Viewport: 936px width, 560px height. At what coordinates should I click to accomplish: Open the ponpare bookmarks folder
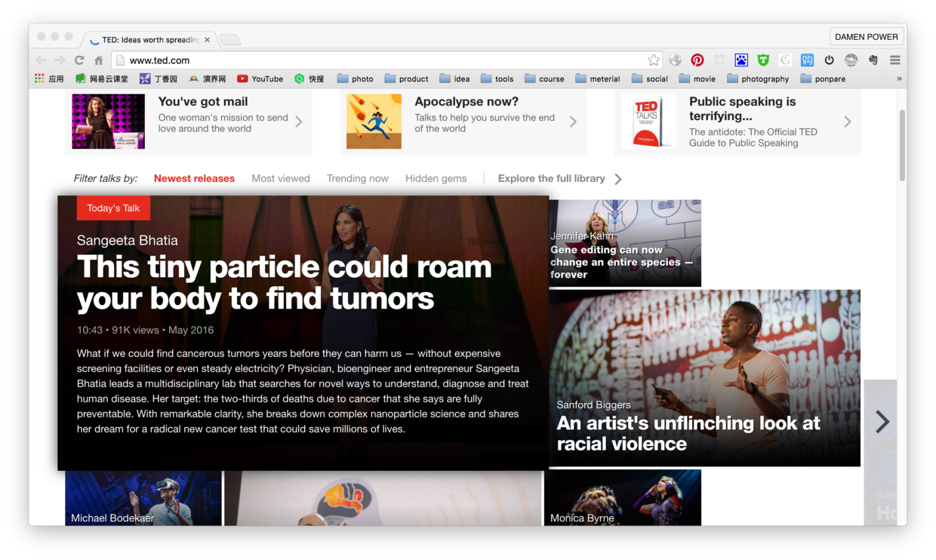click(823, 78)
